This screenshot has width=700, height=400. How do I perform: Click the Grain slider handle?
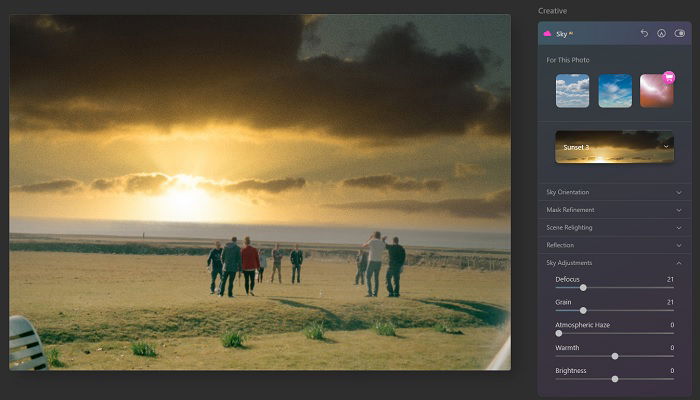click(x=583, y=310)
